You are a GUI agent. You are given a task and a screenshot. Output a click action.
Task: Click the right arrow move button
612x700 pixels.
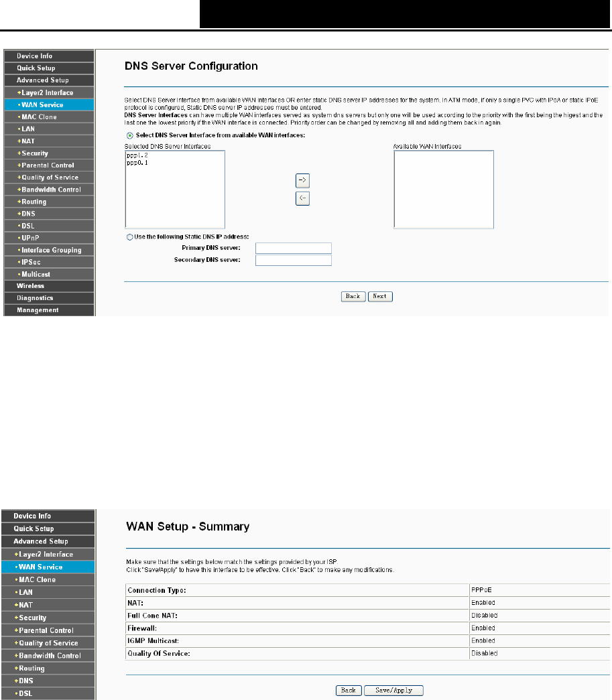click(x=302, y=180)
